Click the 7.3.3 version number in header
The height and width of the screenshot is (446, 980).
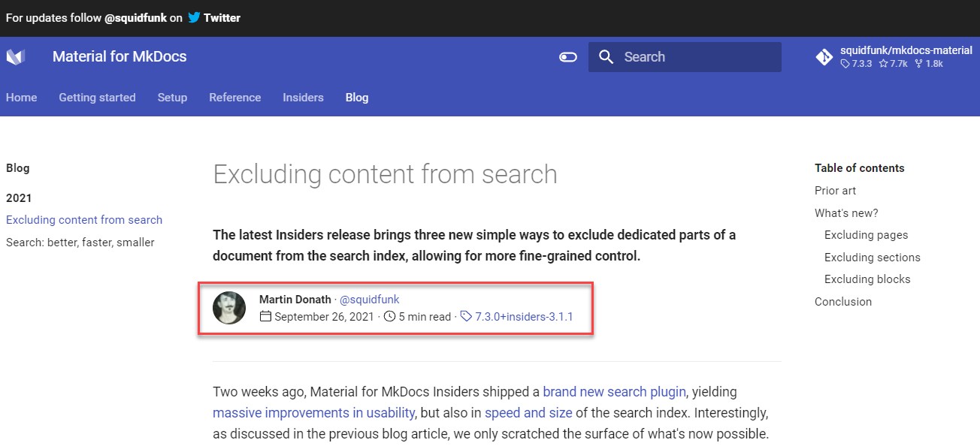click(x=862, y=64)
